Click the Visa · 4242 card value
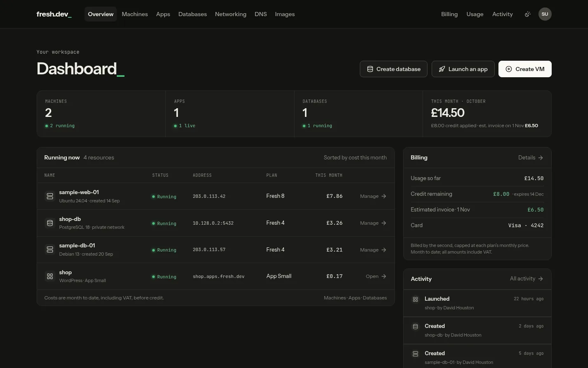Viewport: 588px width, 368px height. [x=526, y=226]
